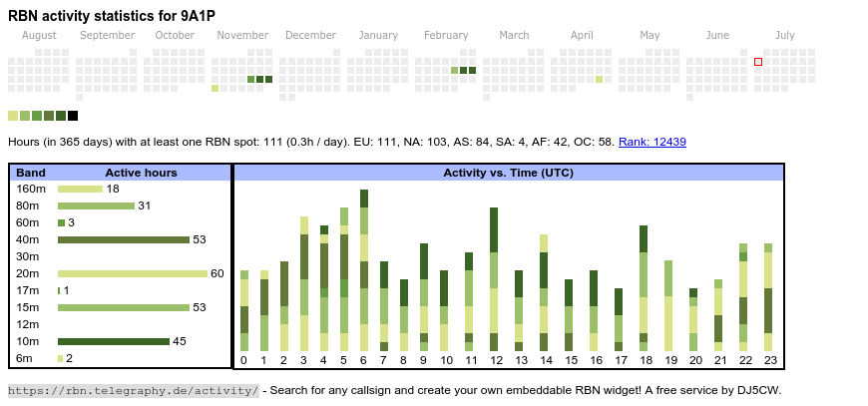The width and height of the screenshot is (868, 406).
Task: Select the bar at hour 12 UTC
Action: (494, 279)
